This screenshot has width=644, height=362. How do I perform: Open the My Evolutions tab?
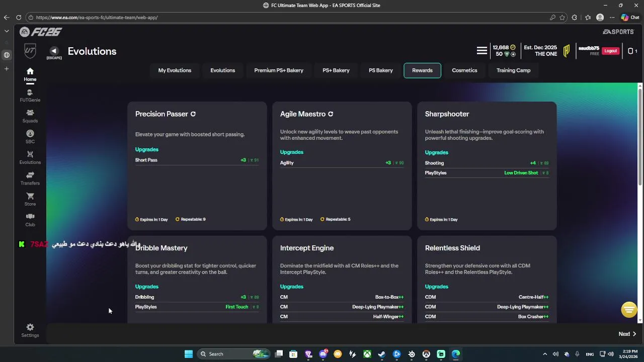(175, 70)
